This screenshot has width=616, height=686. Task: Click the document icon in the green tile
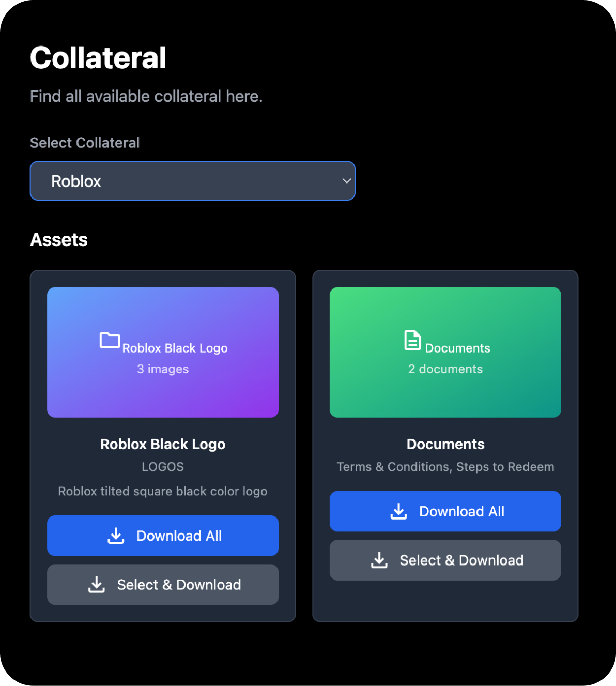coord(412,341)
